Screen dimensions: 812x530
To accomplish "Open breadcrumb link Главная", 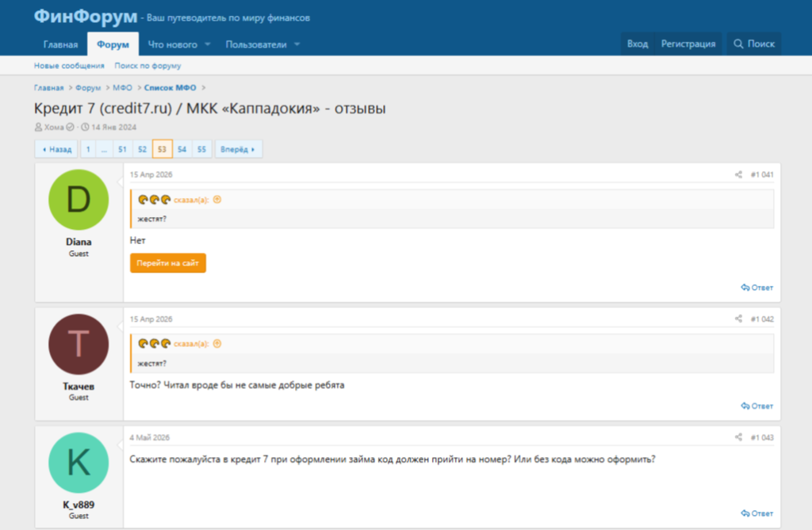I will [48, 88].
